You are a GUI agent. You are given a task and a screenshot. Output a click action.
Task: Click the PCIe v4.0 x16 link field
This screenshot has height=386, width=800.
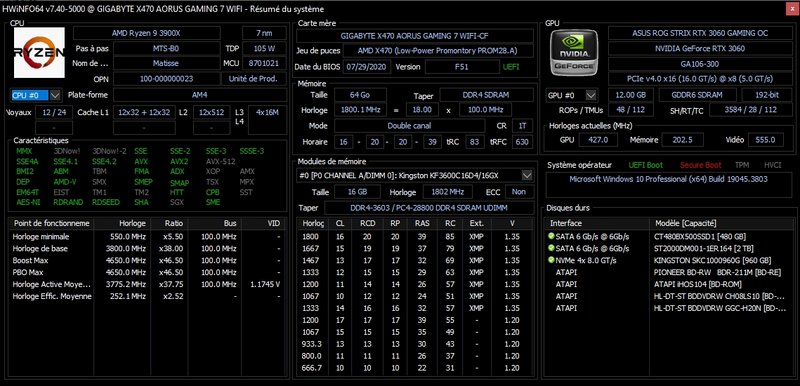point(699,79)
